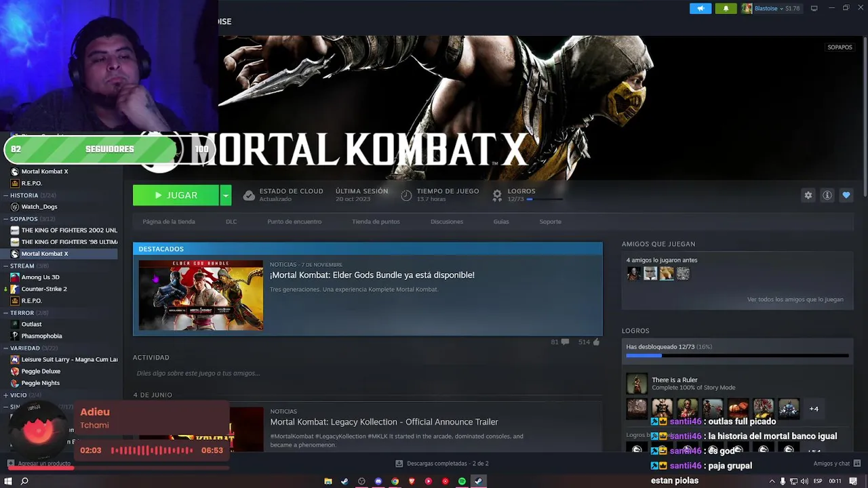Click the Outlast game icon
Image resolution: width=868 pixels, height=488 pixels.
(15, 324)
